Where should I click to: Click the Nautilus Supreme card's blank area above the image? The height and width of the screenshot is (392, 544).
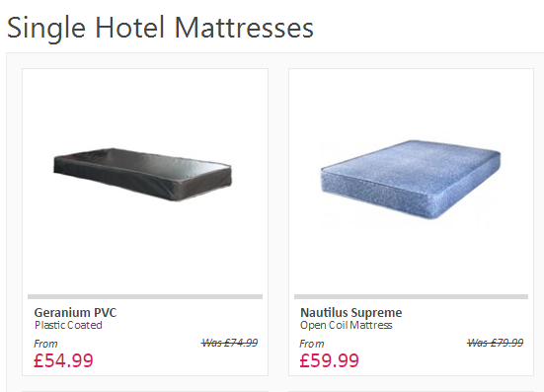(411, 103)
